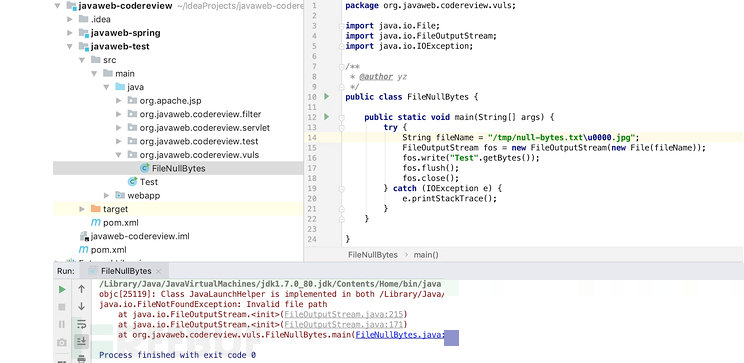Select org.javaweb.codereview.filter package in tree
This screenshot has width=744, height=363.
194,114
